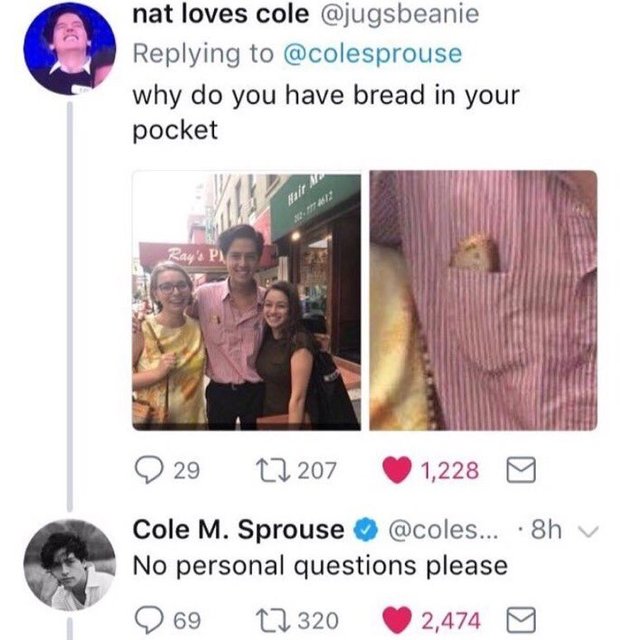Click the 'nat loves cole' display name

[x=220, y=15]
